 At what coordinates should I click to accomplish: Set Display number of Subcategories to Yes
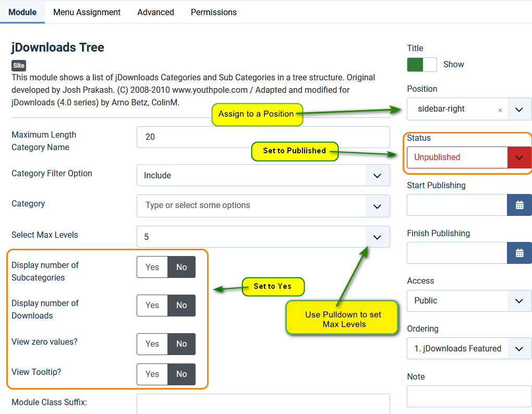[x=152, y=267]
